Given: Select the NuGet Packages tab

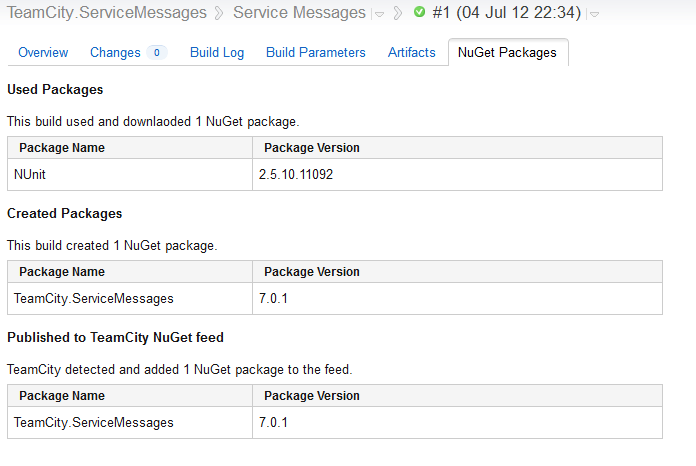Looking at the screenshot, I should (x=508, y=52).
